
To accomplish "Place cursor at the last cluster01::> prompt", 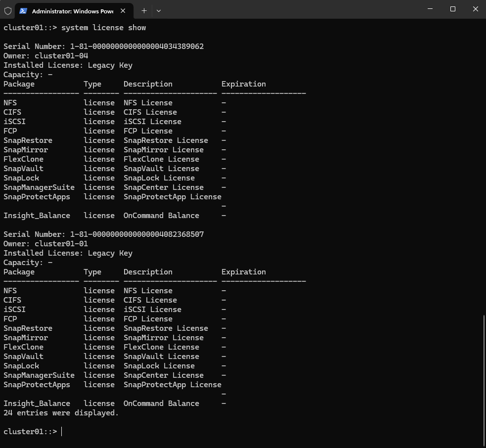I will click(62, 432).
